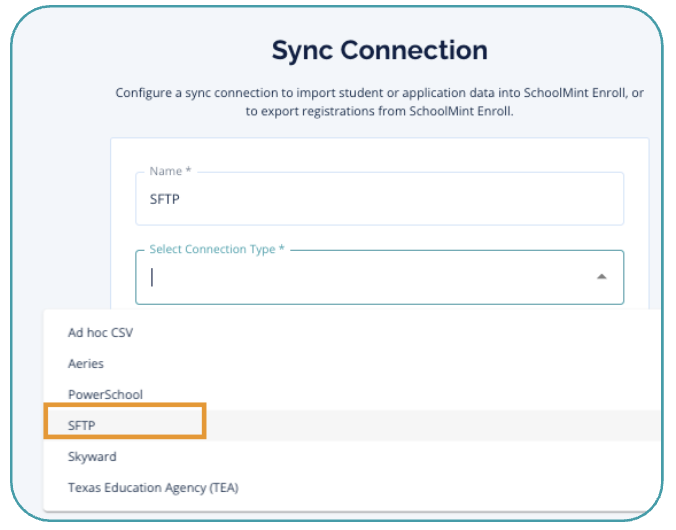Choose Skyward as connection type
Image resolution: width=676 pixels, height=530 pixels.
click(x=92, y=457)
